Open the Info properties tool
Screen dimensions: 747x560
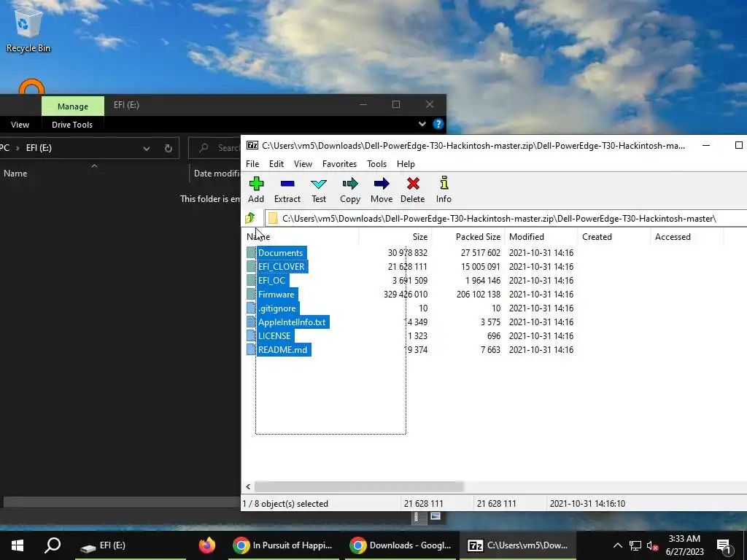pos(444,190)
